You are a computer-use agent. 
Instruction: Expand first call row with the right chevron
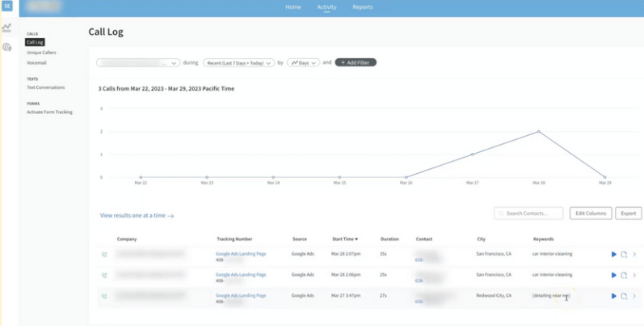(634, 254)
